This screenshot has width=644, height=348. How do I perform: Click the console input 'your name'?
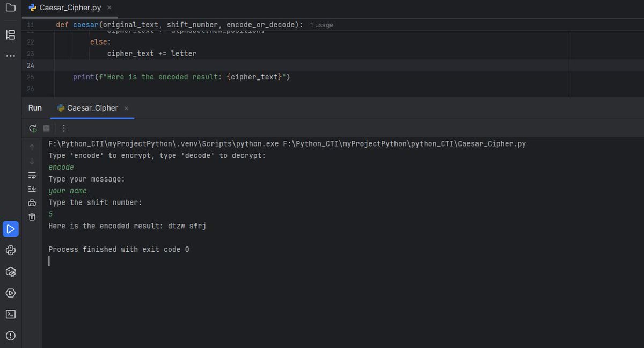click(68, 191)
